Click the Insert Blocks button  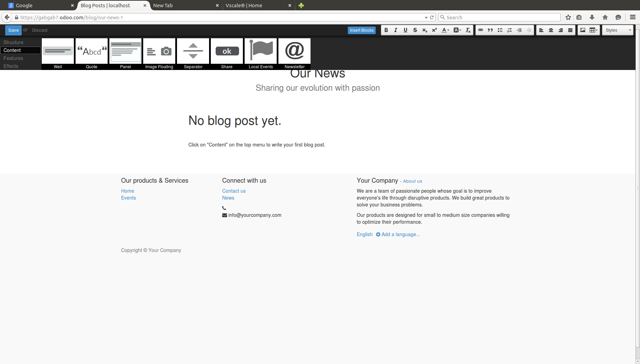click(x=362, y=30)
